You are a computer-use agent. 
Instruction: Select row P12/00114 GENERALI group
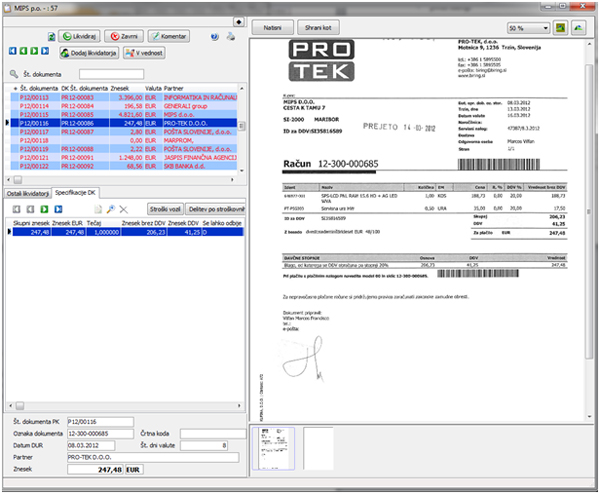pyautogui.click(x=124, y=106)
